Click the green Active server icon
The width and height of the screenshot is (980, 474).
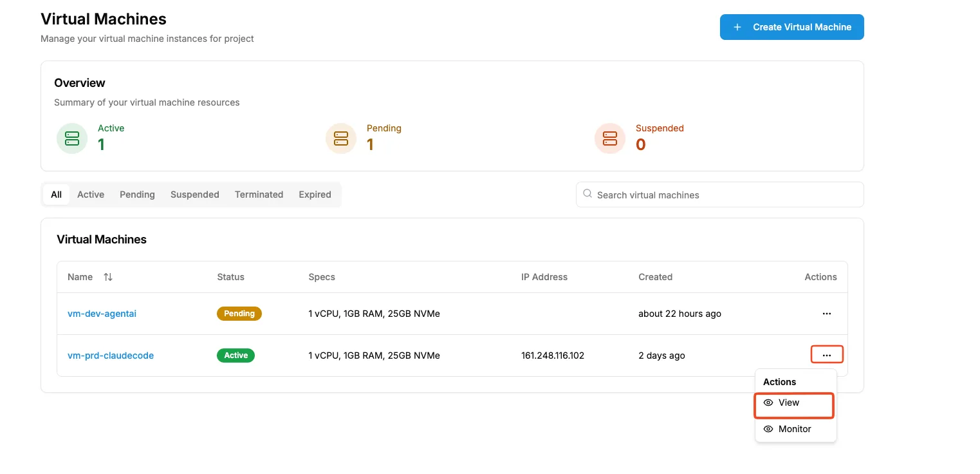pyautogui.click(x=72, y=138)
